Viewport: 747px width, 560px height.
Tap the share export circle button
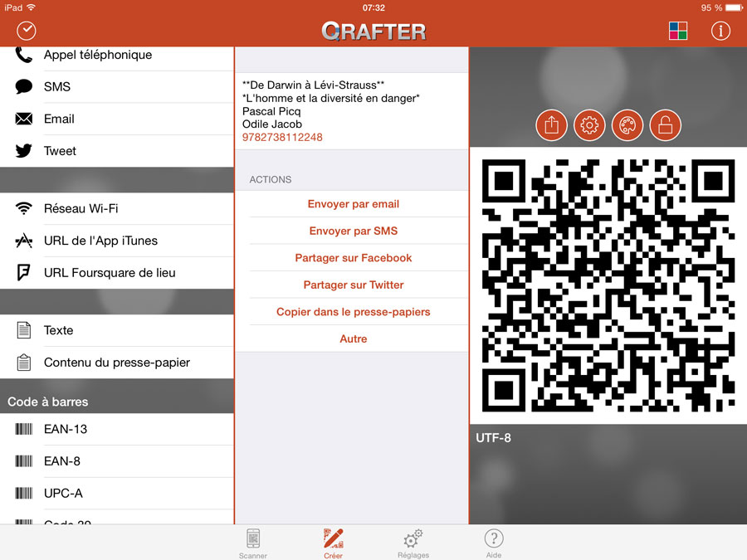(551, 125)
